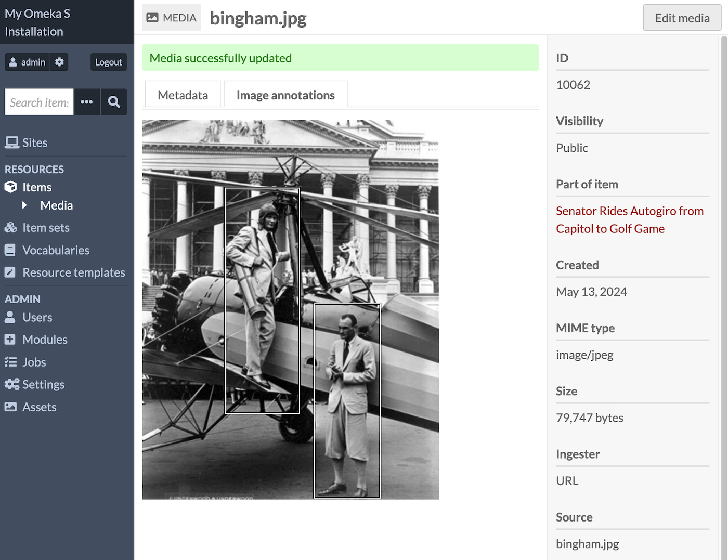Click the admin user icon

click(13, 62)
